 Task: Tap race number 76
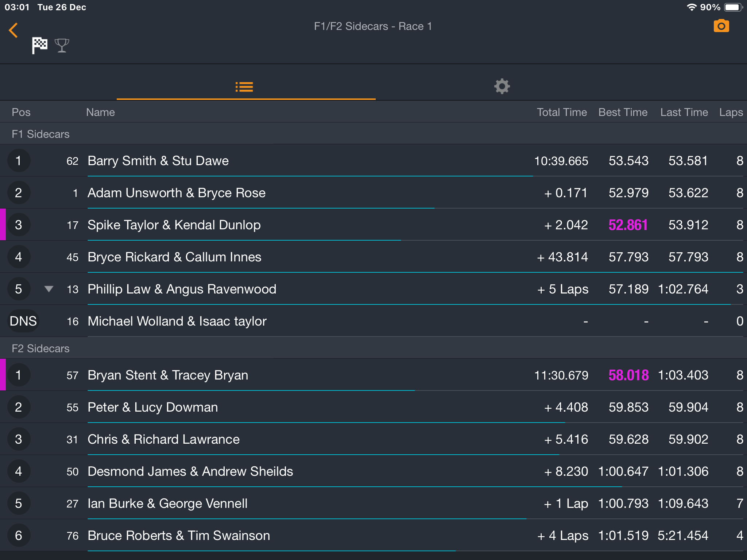[72, 536]
